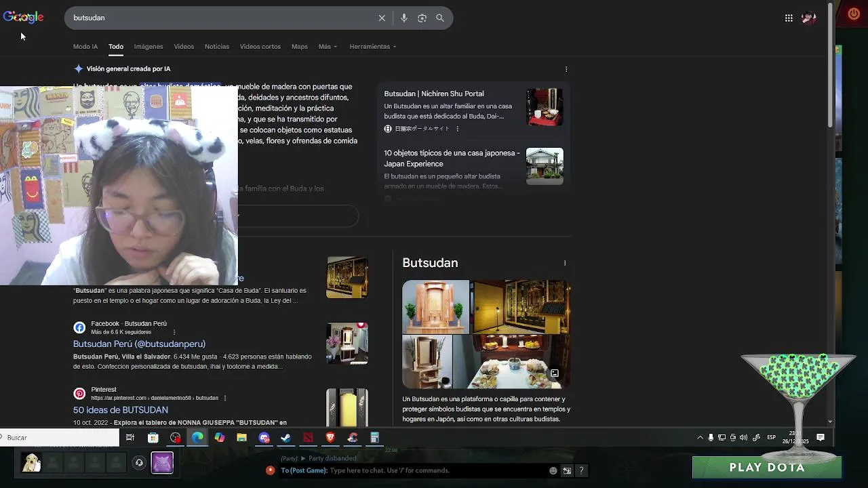Open Copilot from taskbar

(x=220, y=438)
